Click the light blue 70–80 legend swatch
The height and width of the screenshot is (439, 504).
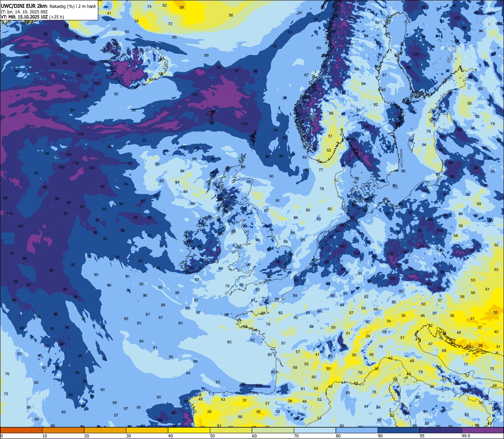click(x=315, y=430)
